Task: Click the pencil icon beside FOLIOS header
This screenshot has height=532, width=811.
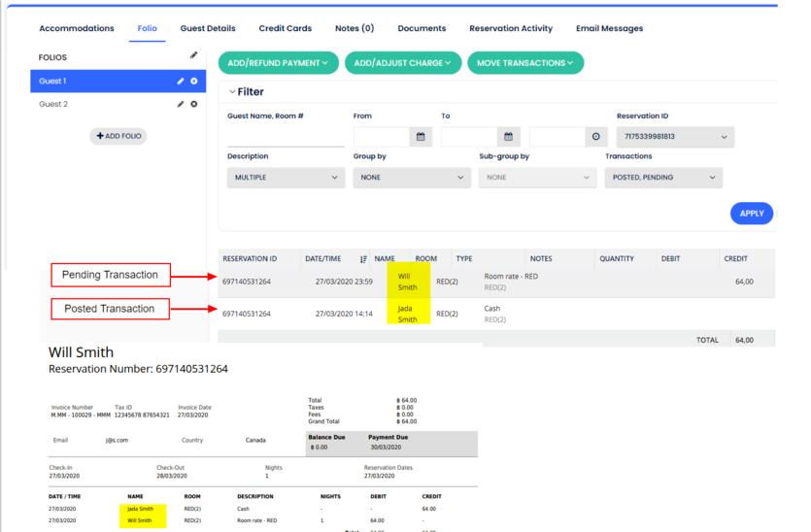Action: click(193, 56)
